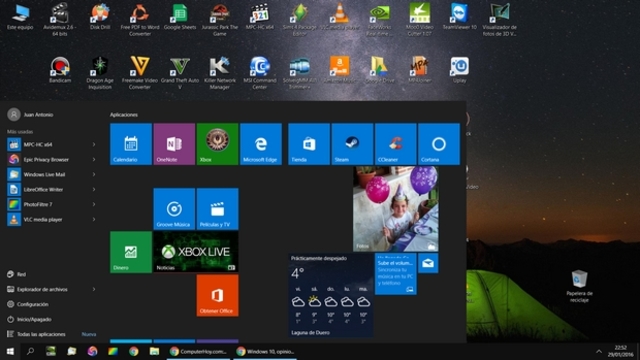Switch to 'Windows 10, opinio...' Chrome window
The image size is (640, 360).
click(265, 351)
